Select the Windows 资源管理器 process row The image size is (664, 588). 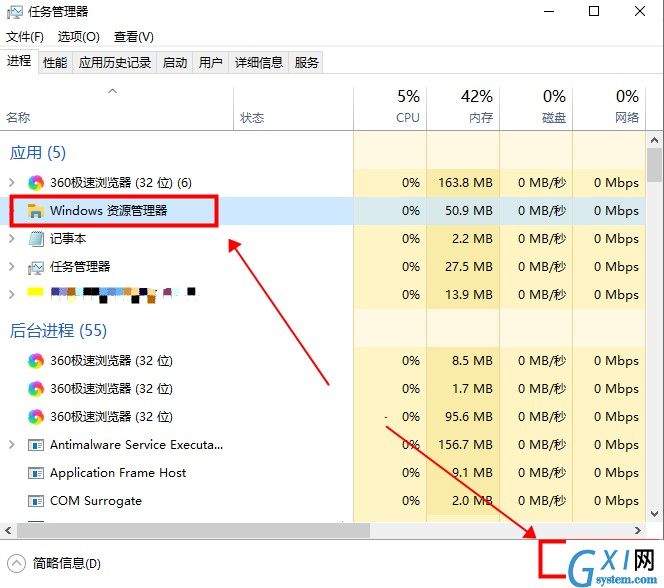(x=323, y=211)
